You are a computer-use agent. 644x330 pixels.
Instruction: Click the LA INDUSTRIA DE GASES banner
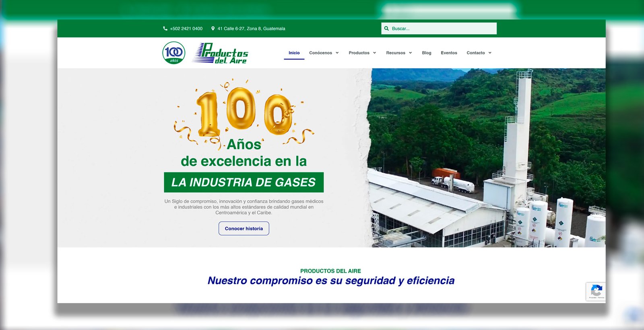tap(244, 182)
